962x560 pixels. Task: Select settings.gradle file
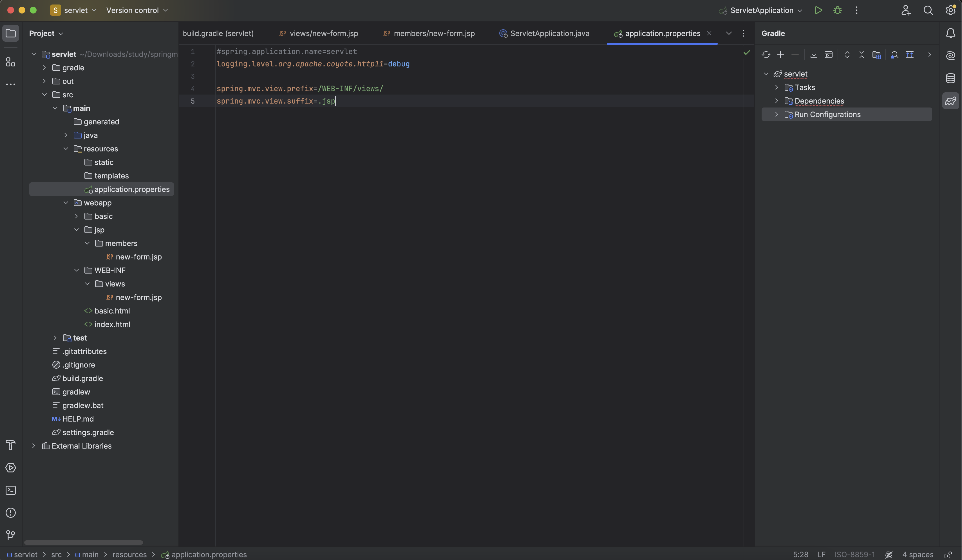coord(88,433)
